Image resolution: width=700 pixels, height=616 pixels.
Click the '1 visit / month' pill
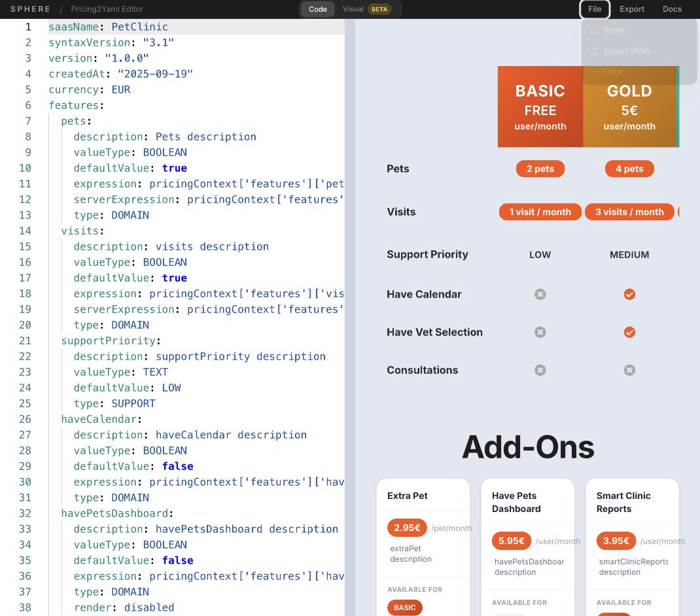[x=540, y=212]
